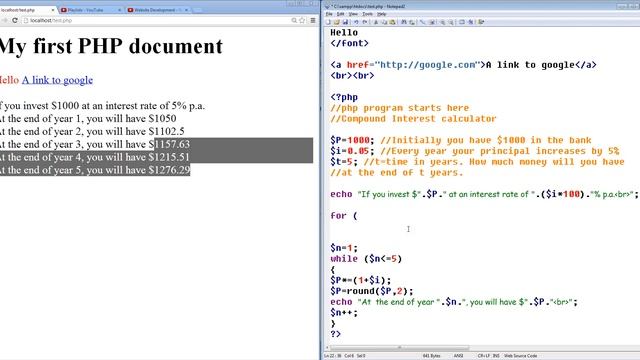Click the Redo icon in Notepad2 toolbar
Image resolution: width=640 pixels, height=360 pixels.
pos(365,22)
